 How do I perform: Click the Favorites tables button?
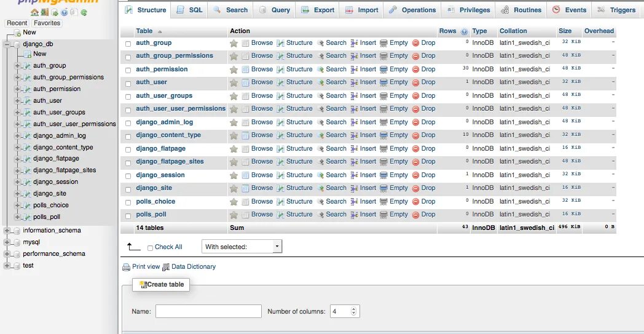(47, 23)
